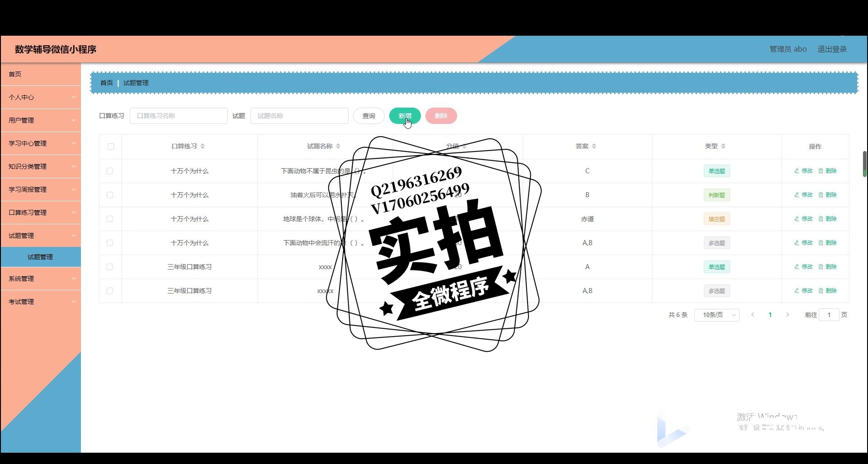Screen dimensions: 868x464
Task: Edit (修改) the 填空题 row with answer 赤道
Action: [x=803, y=219]
